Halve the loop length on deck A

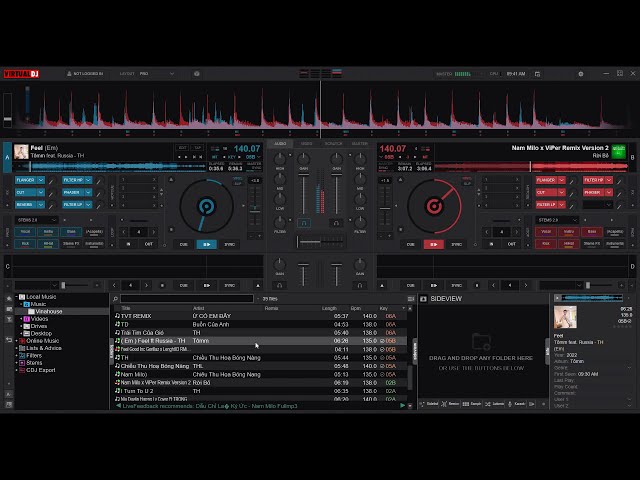point(124,232)
